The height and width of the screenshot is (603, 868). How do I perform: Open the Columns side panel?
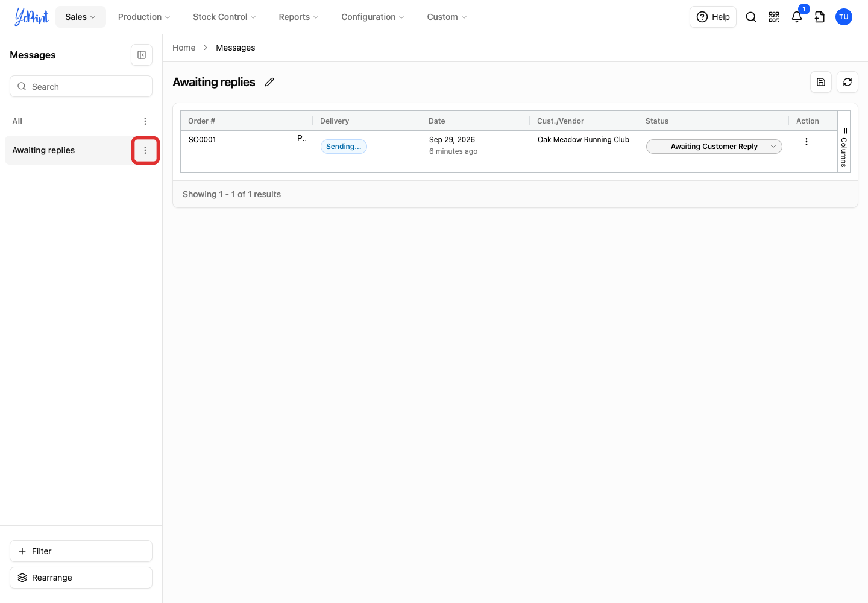844,147
